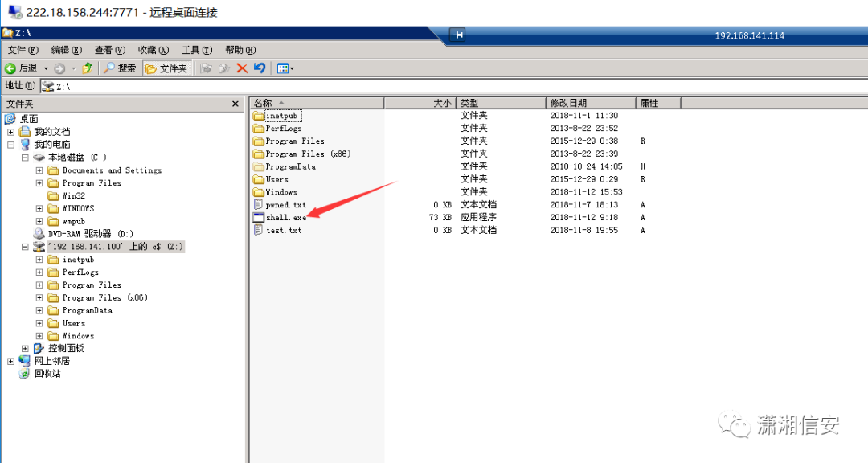This screenshot has height=463, width=868.
Task: Expand 控制面板 tree node
Action: (25, 348)
